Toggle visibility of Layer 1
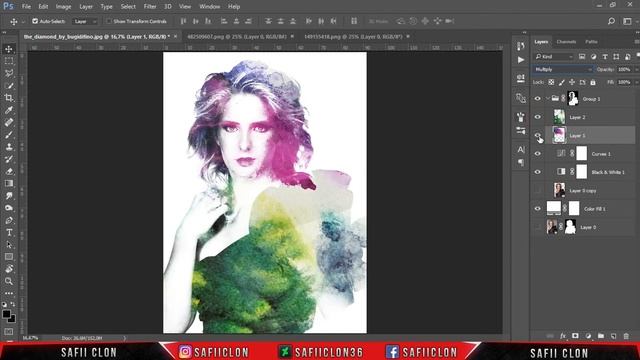The height and width of the screenshot is (360, 640). (x=538, y=136)
